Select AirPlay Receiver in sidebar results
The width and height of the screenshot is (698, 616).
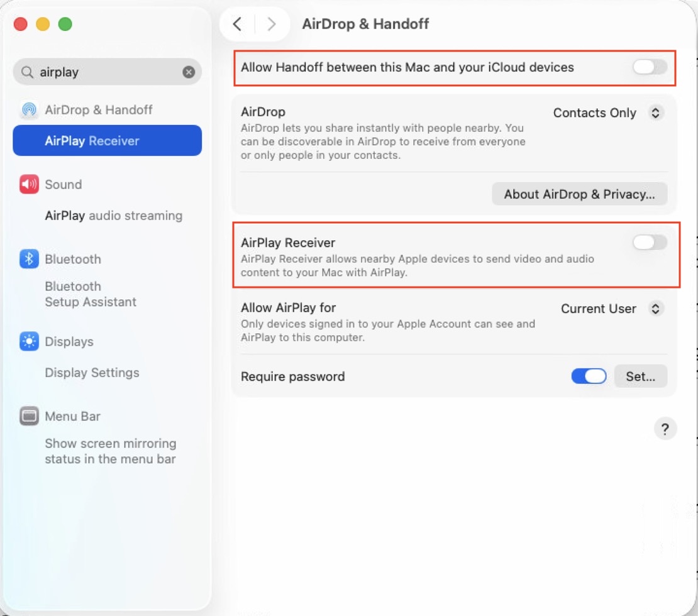coord(107,141)
